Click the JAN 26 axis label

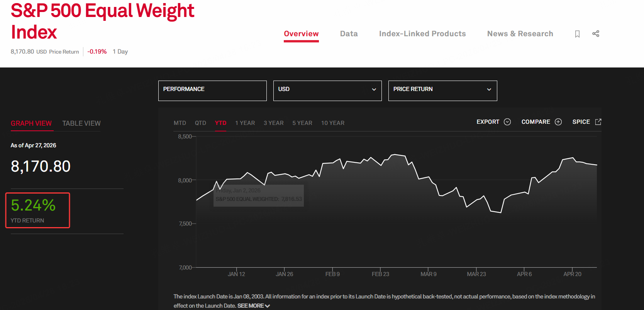[284, 274]
